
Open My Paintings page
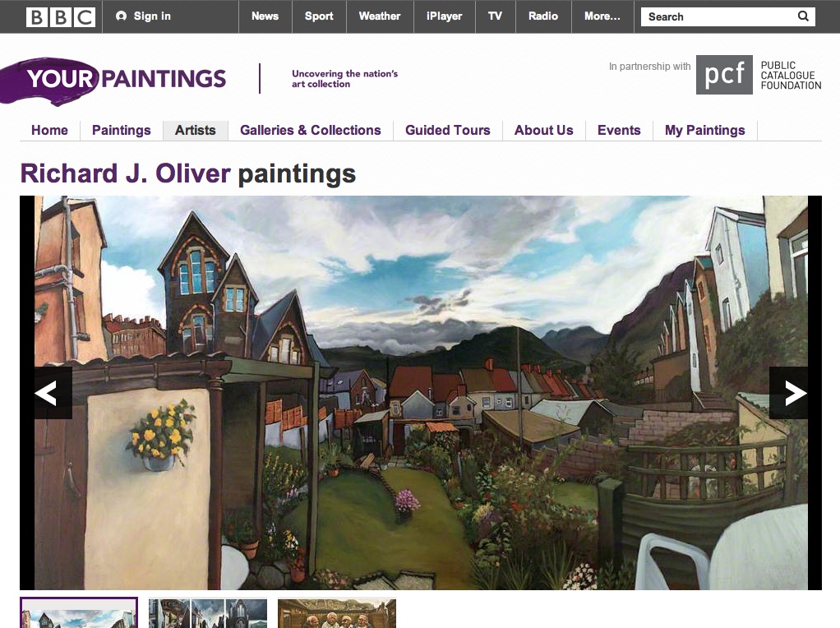[x=705, y=130]
